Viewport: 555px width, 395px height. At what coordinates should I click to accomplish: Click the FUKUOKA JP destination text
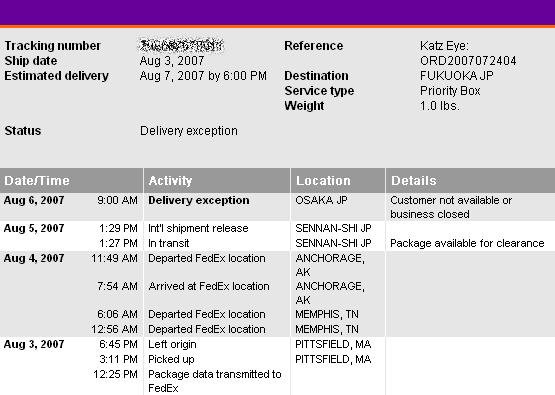point(457,76)
